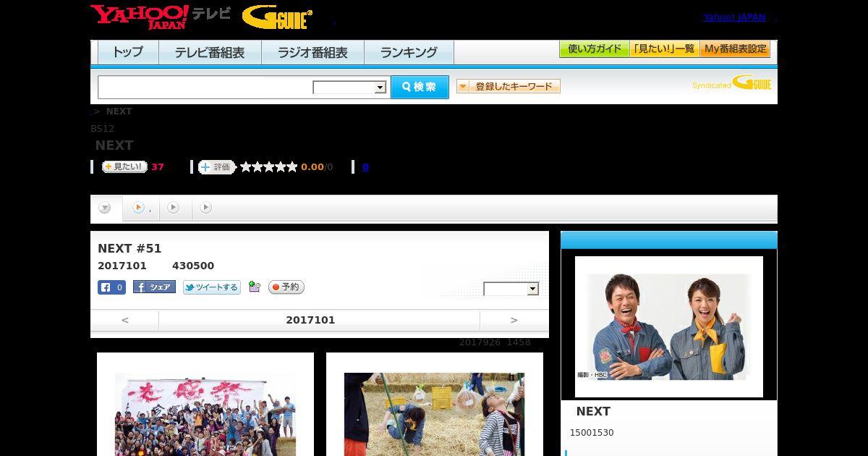The width and height of the screenshot is (868, 456).
Task: Focus the search keyword input field
Action: [205, 87]
